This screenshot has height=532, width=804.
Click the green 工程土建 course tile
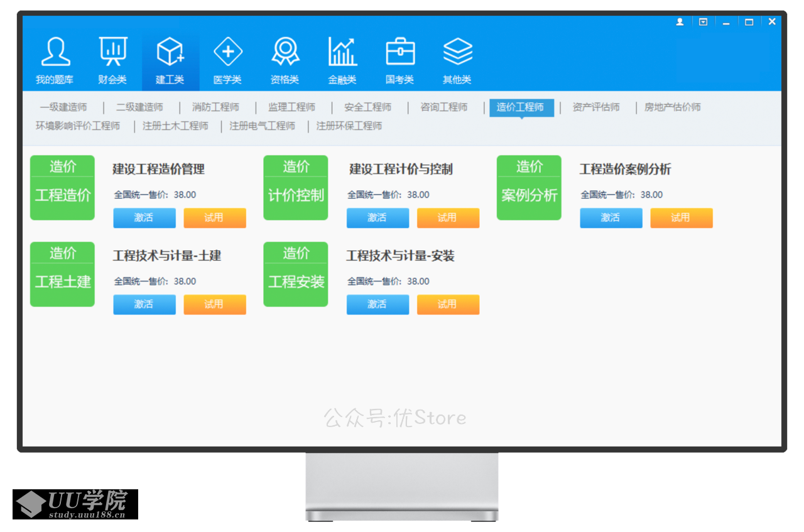[x=62, y=274]
